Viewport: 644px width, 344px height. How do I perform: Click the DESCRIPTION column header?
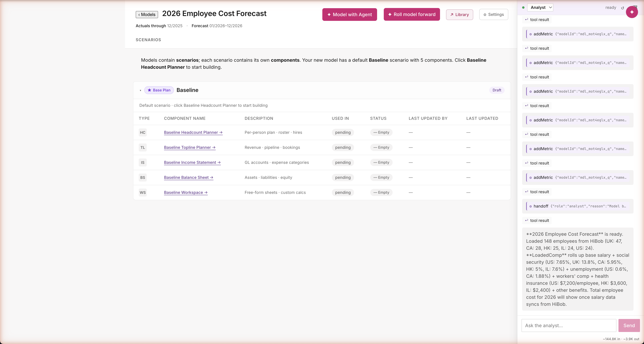click(259, 118)
